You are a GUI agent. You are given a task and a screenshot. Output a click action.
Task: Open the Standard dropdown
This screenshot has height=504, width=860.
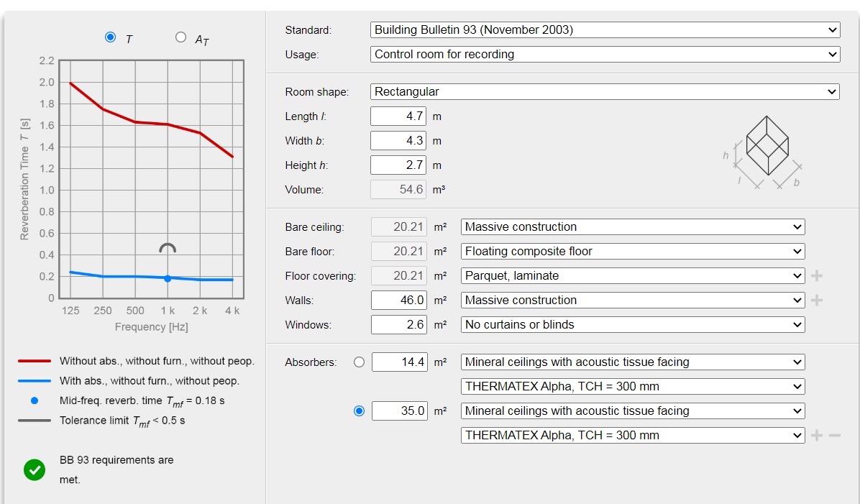click(x=605, y=30)
